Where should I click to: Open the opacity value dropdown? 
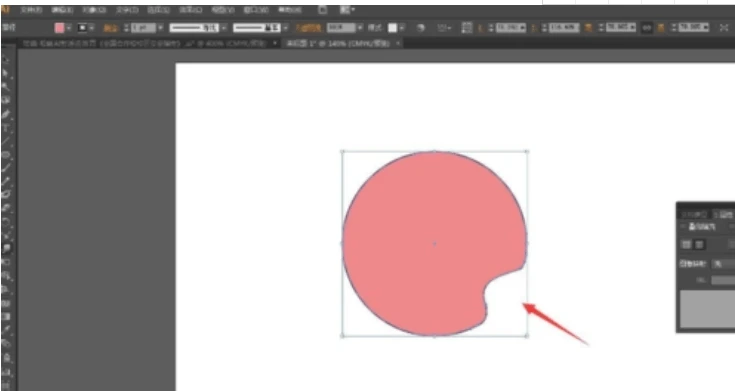click(x=360, y=28)
